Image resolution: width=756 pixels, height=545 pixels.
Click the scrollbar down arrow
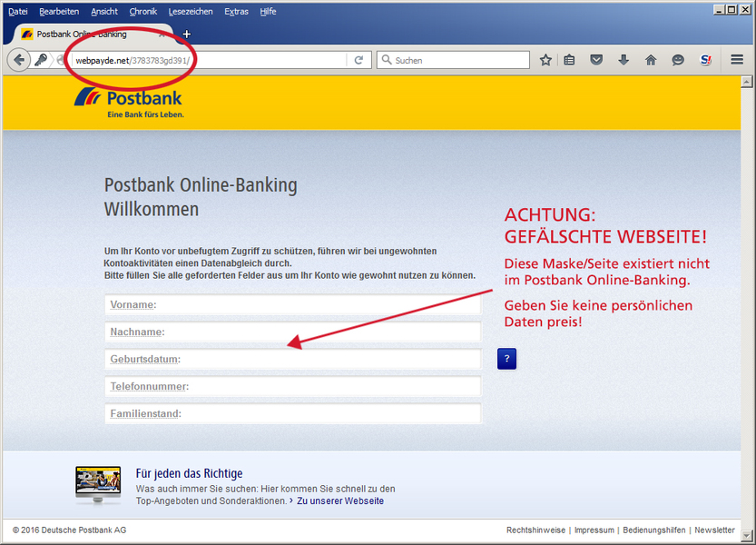click(746, 535)
